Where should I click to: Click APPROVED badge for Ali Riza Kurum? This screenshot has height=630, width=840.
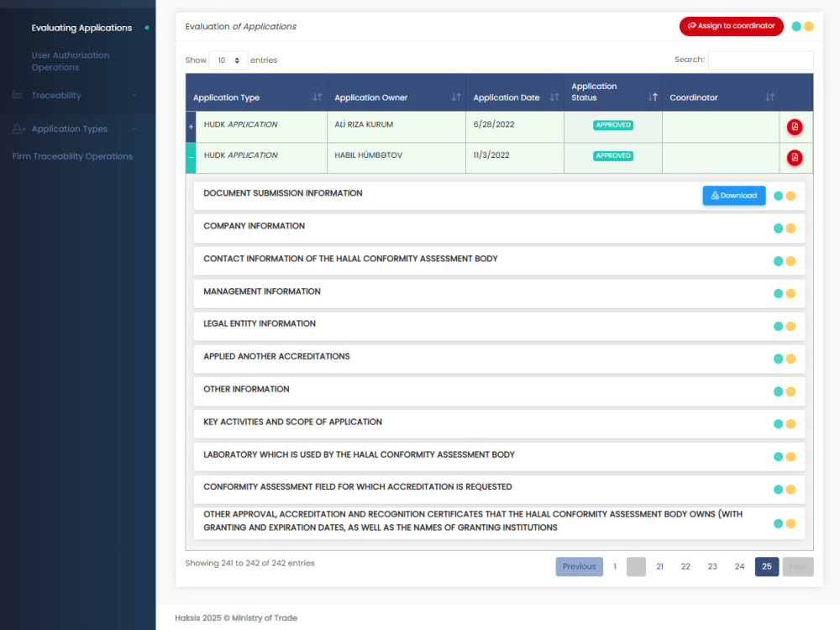pyautogui.click(x=613, y=125)
